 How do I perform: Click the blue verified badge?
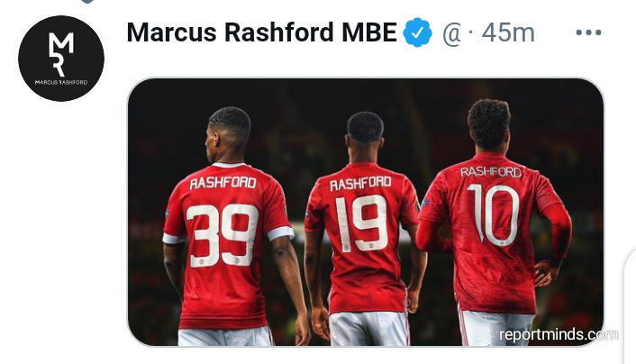click(x=417, y=32)
